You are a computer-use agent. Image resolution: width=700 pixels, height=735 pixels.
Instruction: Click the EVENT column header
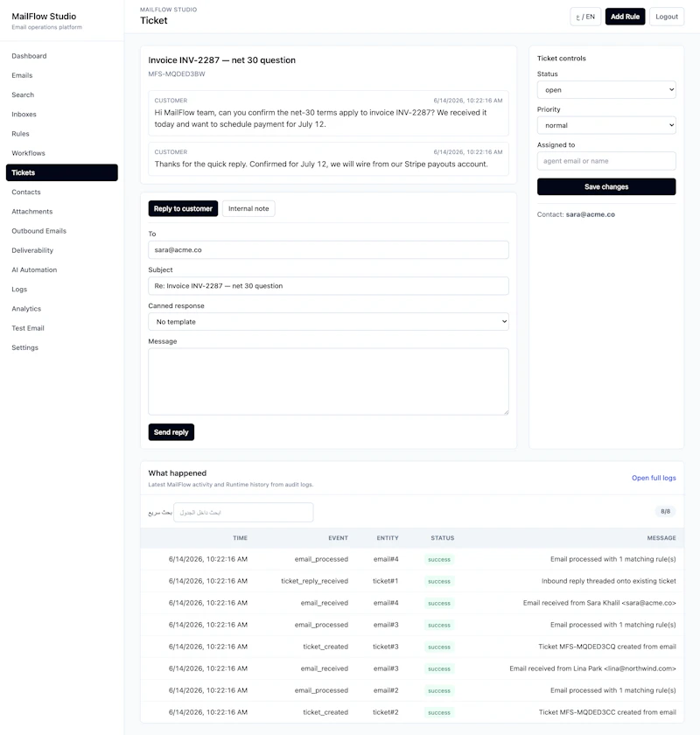pos(338,538)
